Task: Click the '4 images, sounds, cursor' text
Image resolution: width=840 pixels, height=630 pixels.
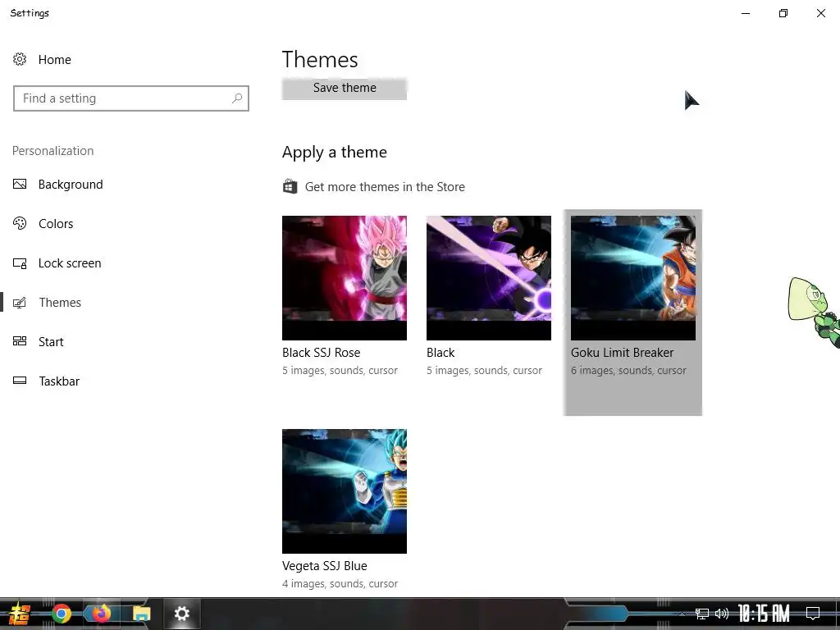Action: [x=340, y=584]
